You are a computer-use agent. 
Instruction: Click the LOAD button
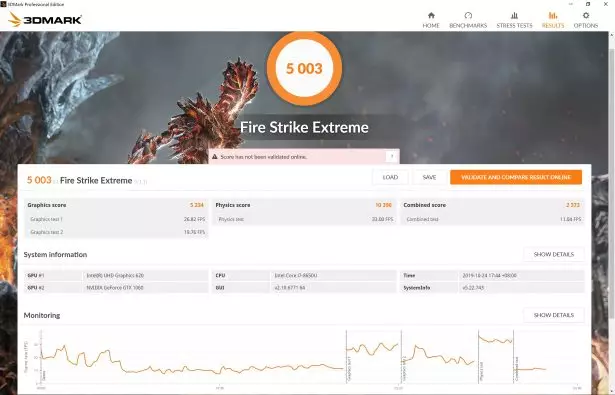390,177
